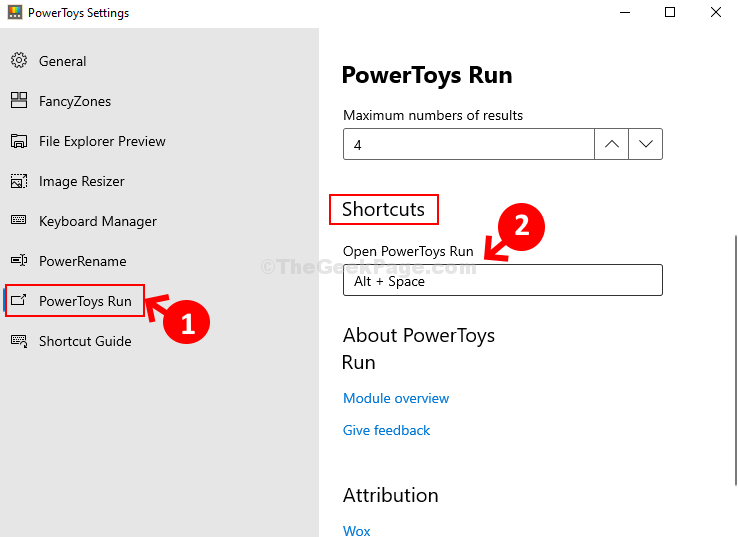Open the Wox attribution link
This screenshot has height=537, width=738.
(x=356, y=530)
